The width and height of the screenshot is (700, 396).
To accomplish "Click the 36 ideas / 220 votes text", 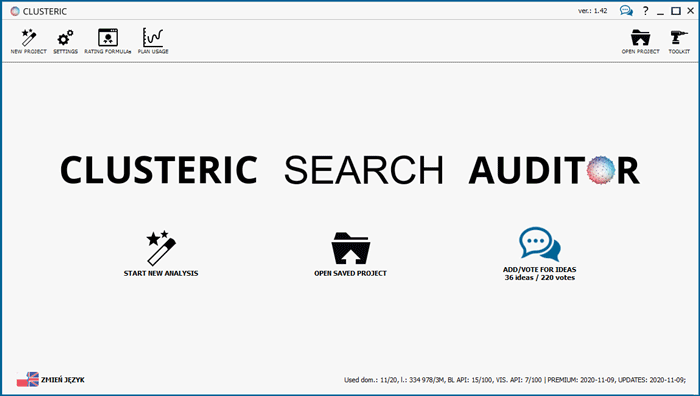I will [x=540, y=278].
